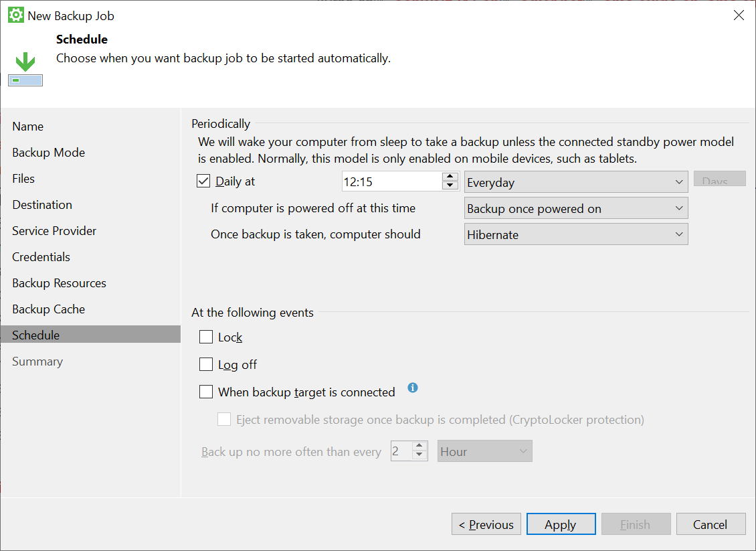Click the green download arrow schedule icon

[x=25, y=69]
